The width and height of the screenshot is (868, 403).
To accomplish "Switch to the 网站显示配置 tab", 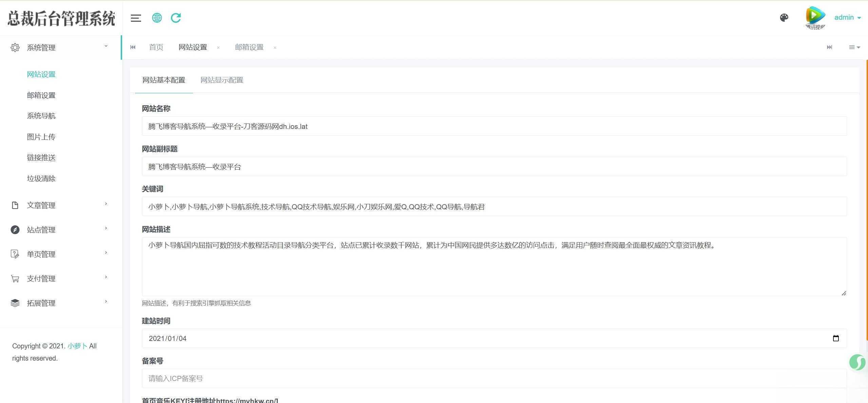I will click(x=222, y=80).
